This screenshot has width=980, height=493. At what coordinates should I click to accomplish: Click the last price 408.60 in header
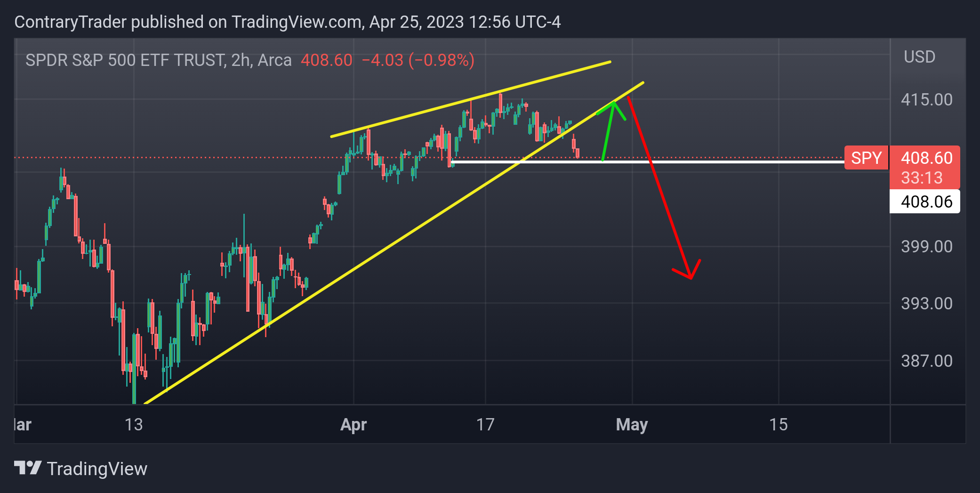(x=327, y=60)
